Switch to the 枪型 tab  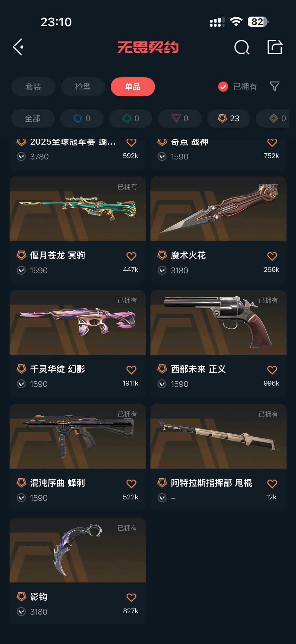83,87
